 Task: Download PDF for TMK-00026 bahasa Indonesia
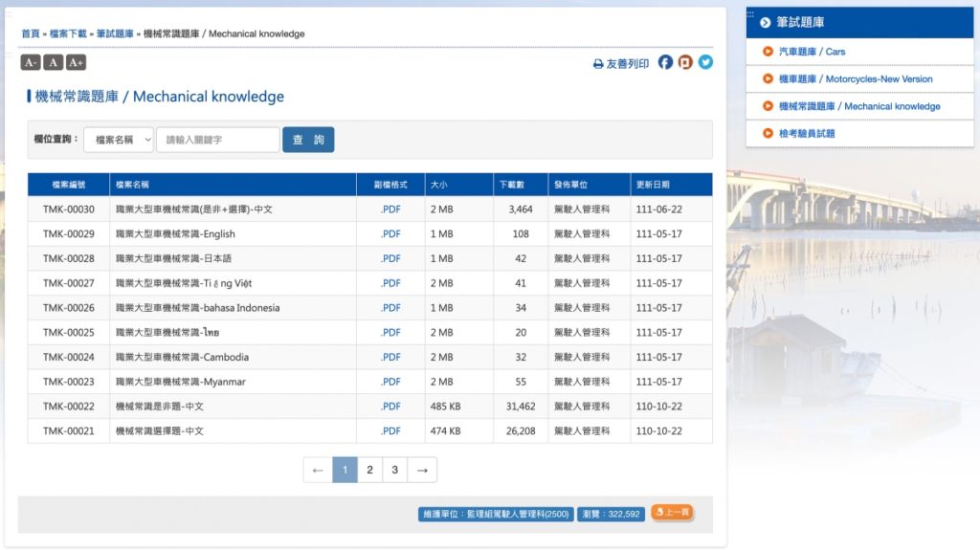390,307
